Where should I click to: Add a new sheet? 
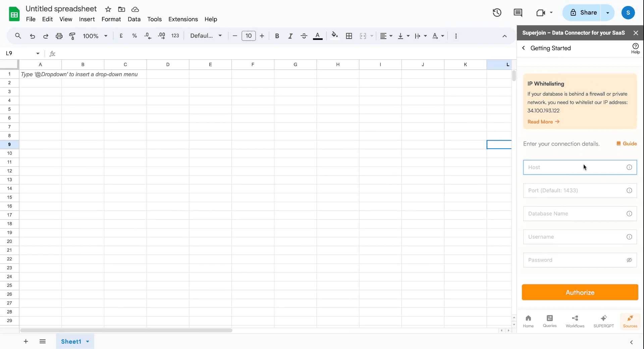point(26,341)
